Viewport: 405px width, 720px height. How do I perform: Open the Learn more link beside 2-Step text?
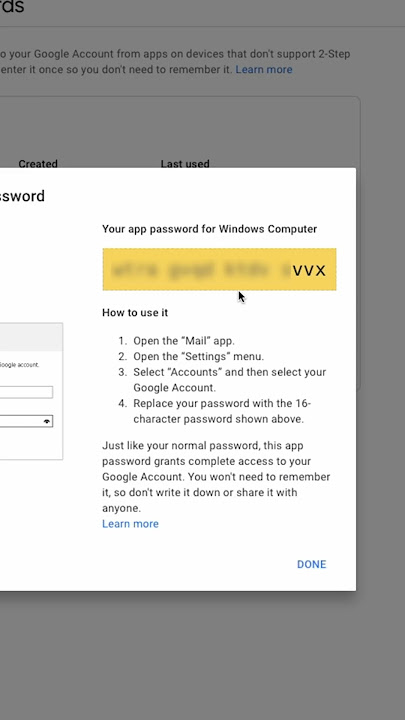pyautogui.click(x=264, y=69)
